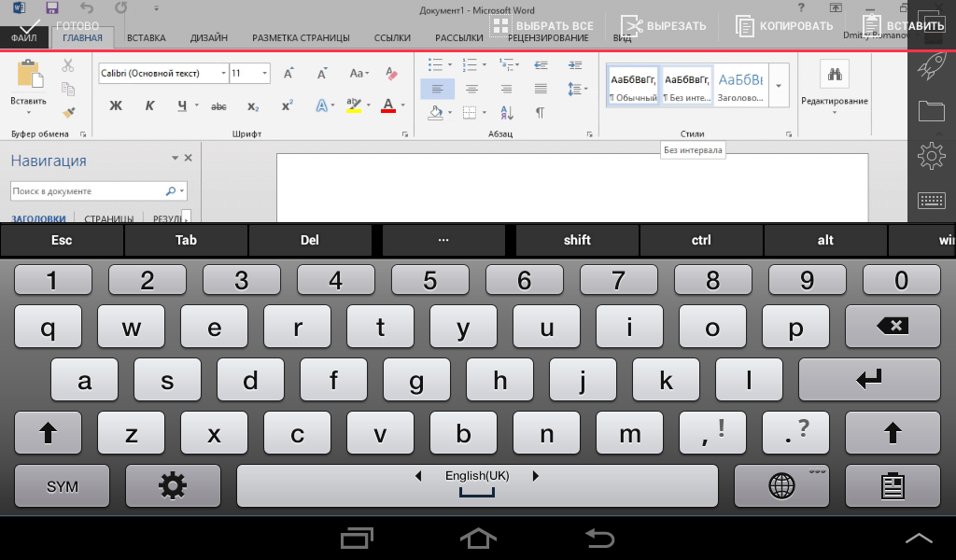Toggle bold with the Ж button
956x560 pixels.
[116, 106]
